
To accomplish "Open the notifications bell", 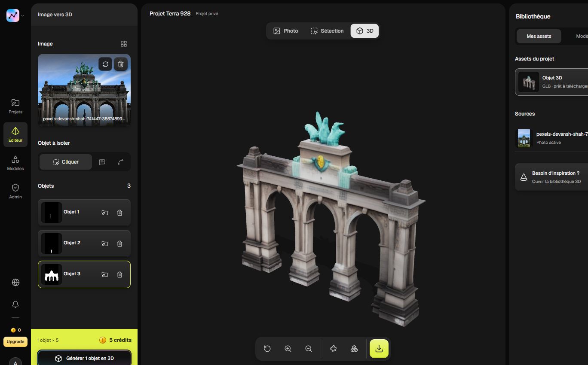I will point(15,304).
